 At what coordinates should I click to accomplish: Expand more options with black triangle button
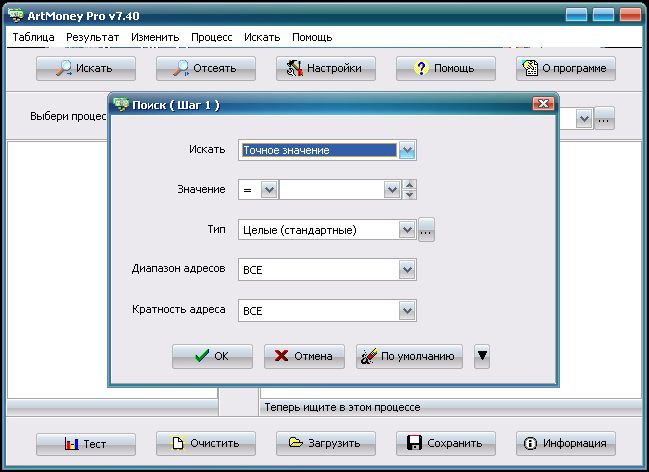tap(482, 356)
